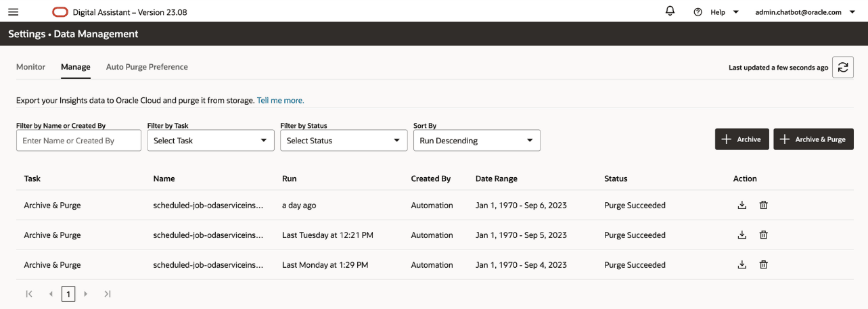The image size is (868, 309).
Task: Delete the Sep 6, 2023 job
Action: (763, 206)
